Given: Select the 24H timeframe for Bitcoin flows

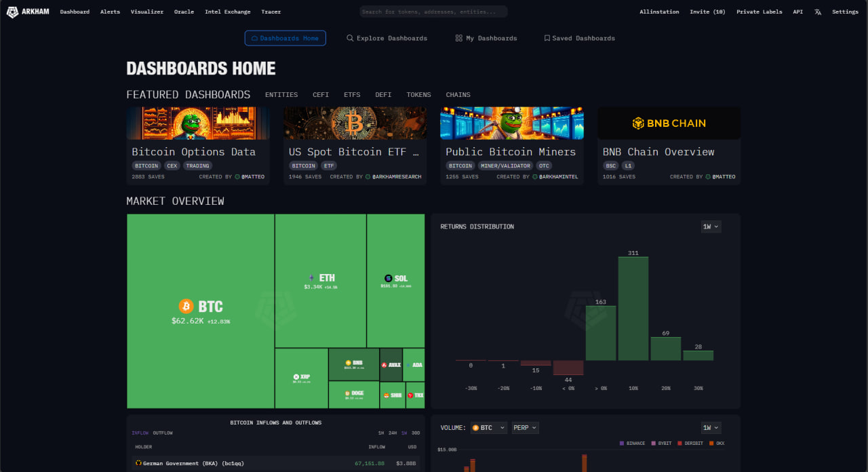Looking at the screenshot, I should tap(393, 433).
